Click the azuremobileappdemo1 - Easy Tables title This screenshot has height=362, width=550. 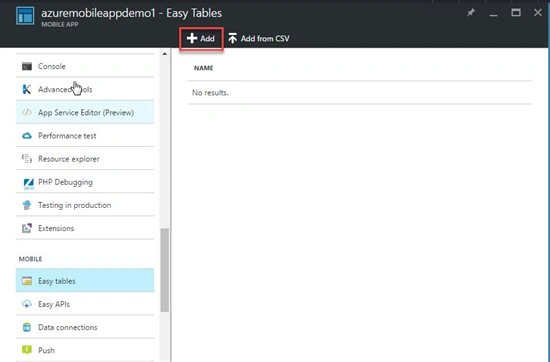coord(132,13)
